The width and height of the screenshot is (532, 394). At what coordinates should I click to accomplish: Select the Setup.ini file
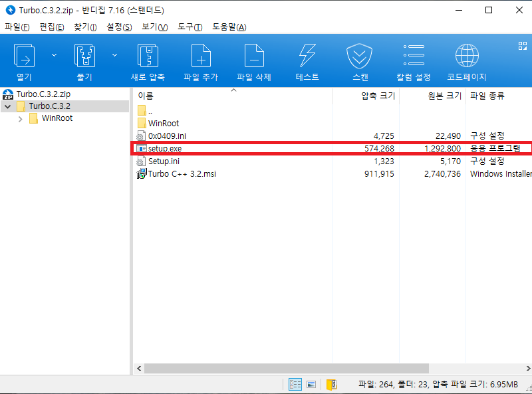pyautogui.click(x=164, y=161)
